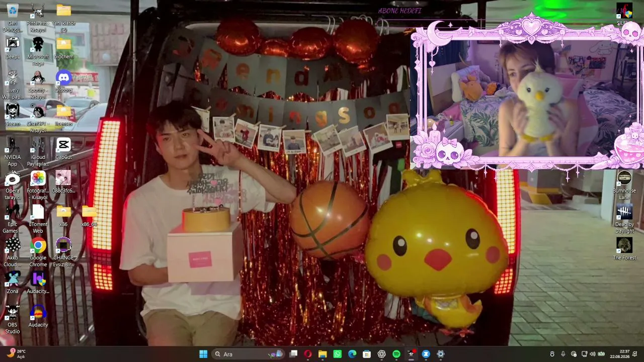Open Microsoft Store from the taskbar
The height and width of the screenshot is (362, 644).
coord(367,354)
